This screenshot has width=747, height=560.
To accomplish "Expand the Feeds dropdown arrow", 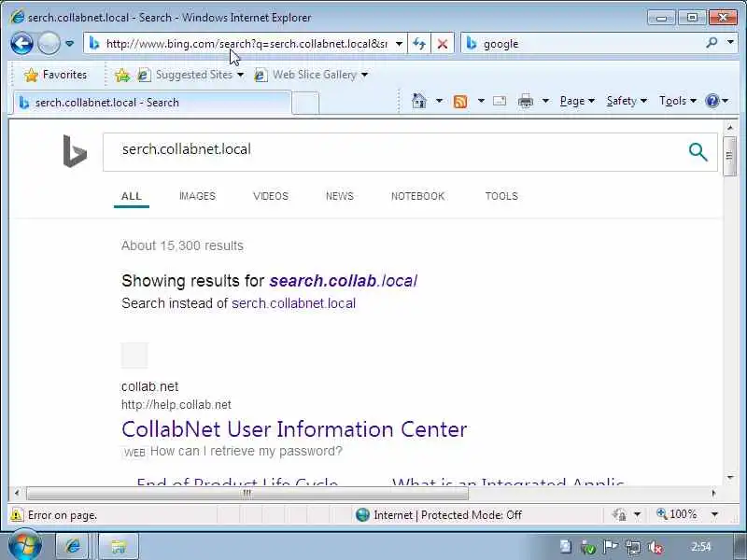I will tap(481, 101).
